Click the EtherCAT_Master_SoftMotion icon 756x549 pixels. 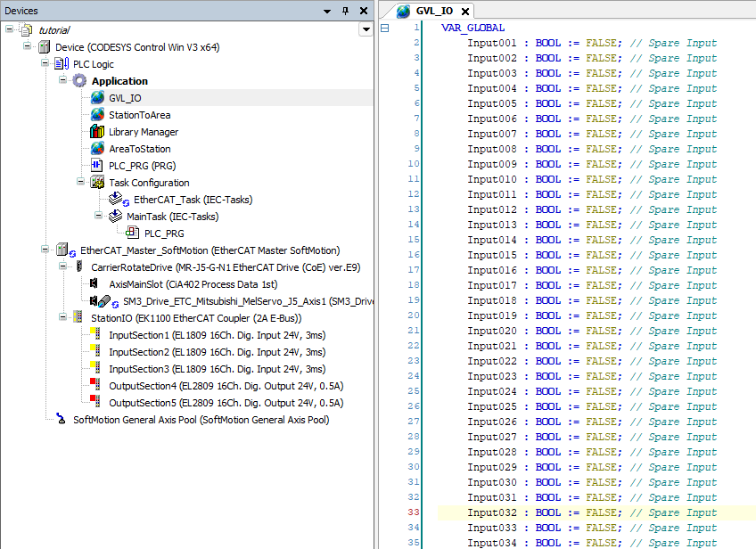(x=65, y=250)
